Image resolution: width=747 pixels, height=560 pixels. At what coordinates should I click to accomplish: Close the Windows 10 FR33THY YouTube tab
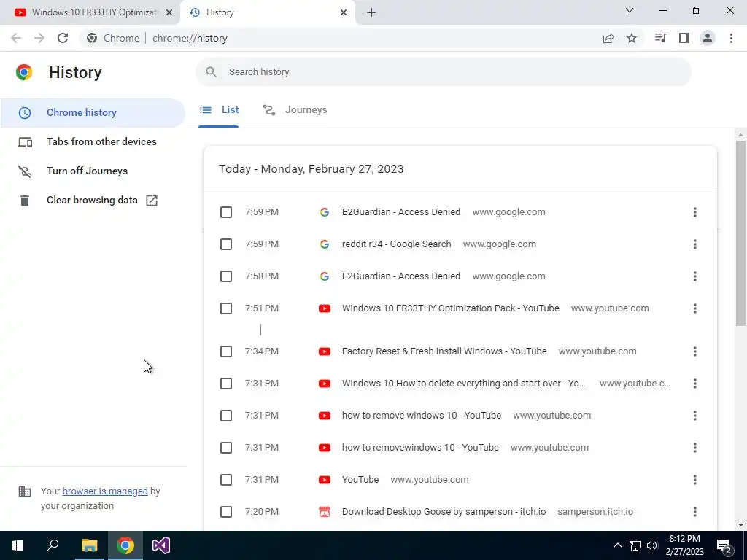[169, 12]
